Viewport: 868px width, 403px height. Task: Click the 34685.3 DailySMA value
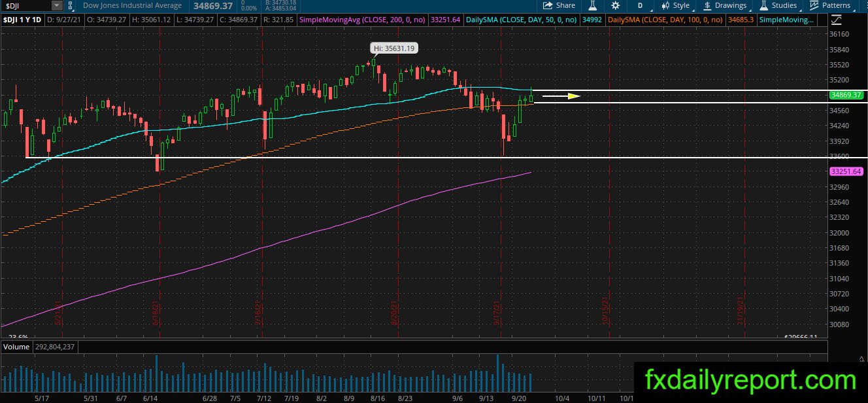[741, 20]
